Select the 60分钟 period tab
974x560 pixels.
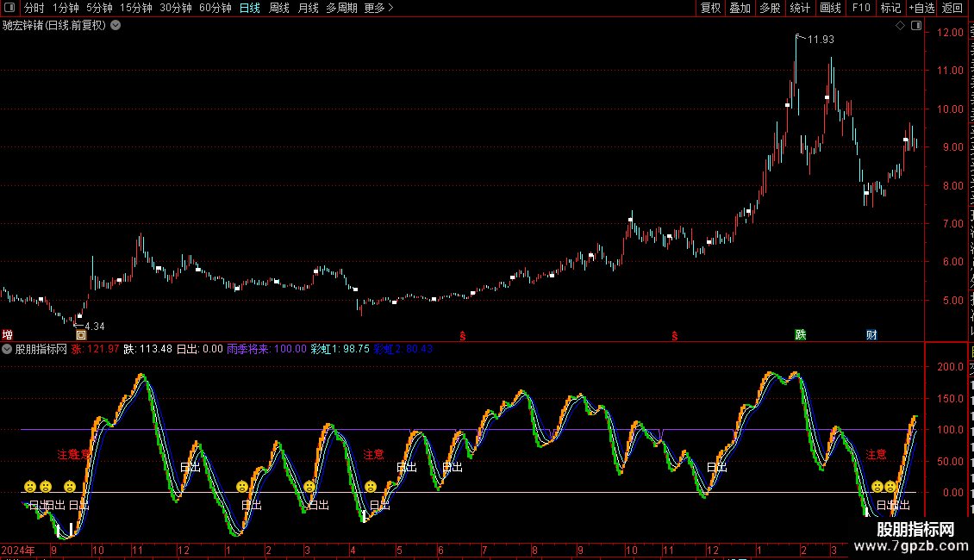(x=215, y=8)
